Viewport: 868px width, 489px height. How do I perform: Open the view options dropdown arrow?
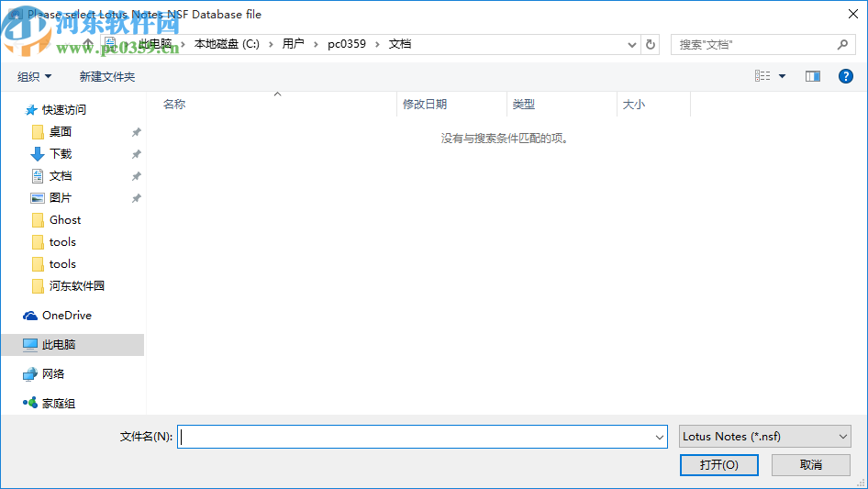pyautogui.click(x=782, y=76)
